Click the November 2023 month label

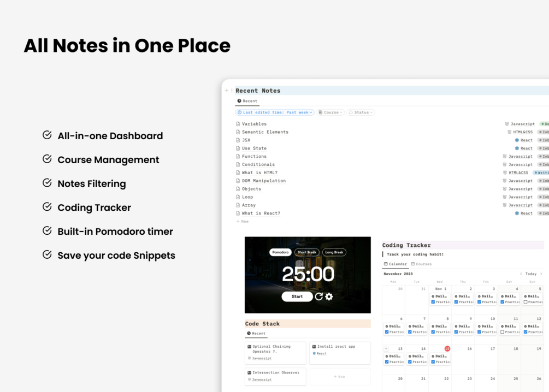pyautogui.click(x=398, y=274)
